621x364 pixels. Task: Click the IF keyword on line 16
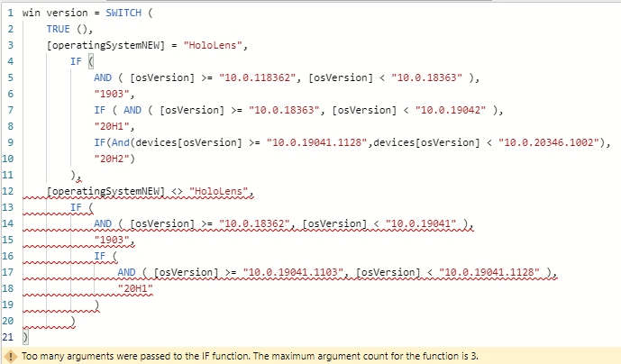(100, 257)
